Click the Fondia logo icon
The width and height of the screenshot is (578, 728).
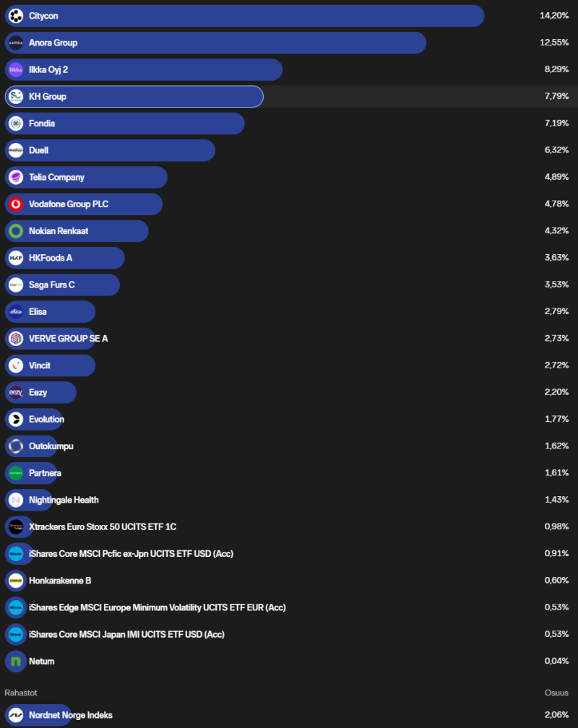pos(16,123)
